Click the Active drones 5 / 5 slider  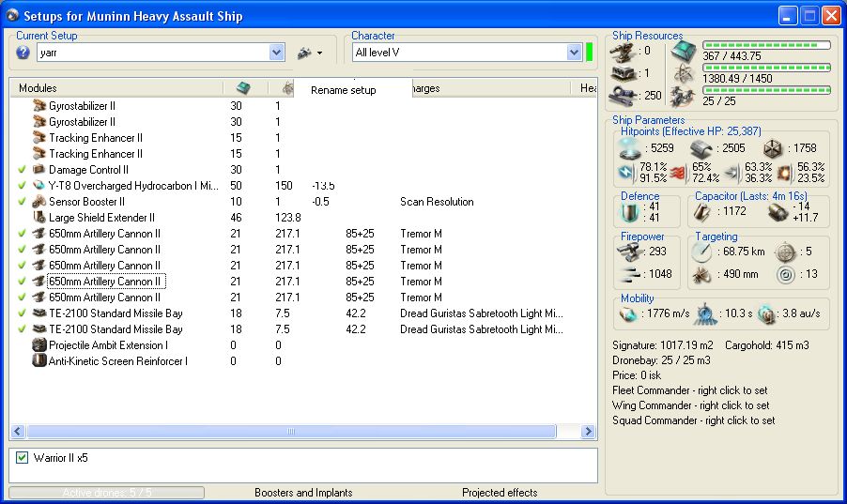(106, 493)
